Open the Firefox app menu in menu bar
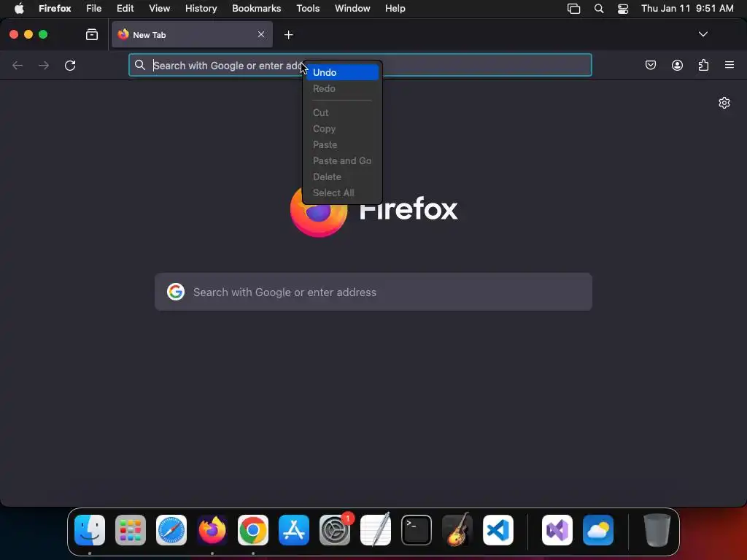Screen dimensions: 747x560 55,8
